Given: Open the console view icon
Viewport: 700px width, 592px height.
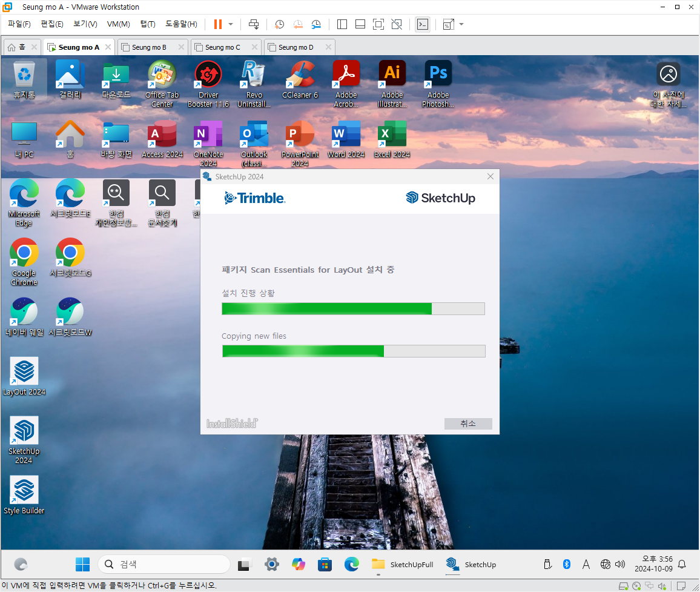Looking at the screenshot, I should point(423,24).
